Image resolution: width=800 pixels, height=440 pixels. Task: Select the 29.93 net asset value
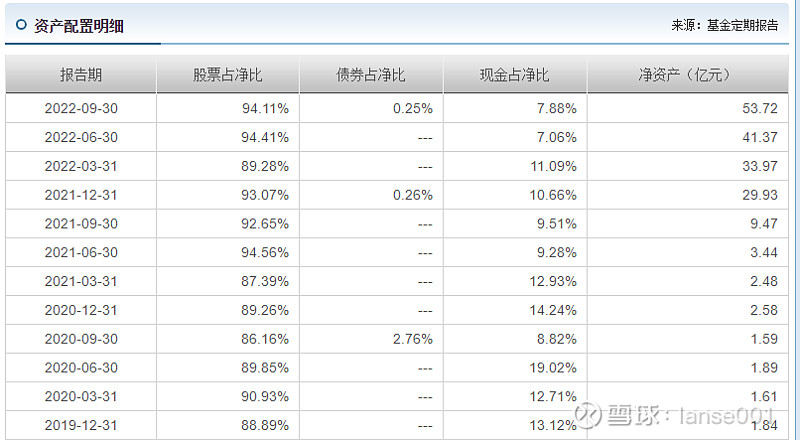[x=760, y=195]
